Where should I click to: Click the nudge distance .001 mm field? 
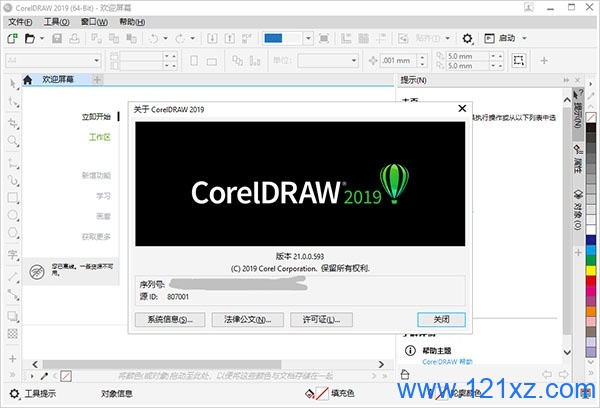click(x=399, y=60)
